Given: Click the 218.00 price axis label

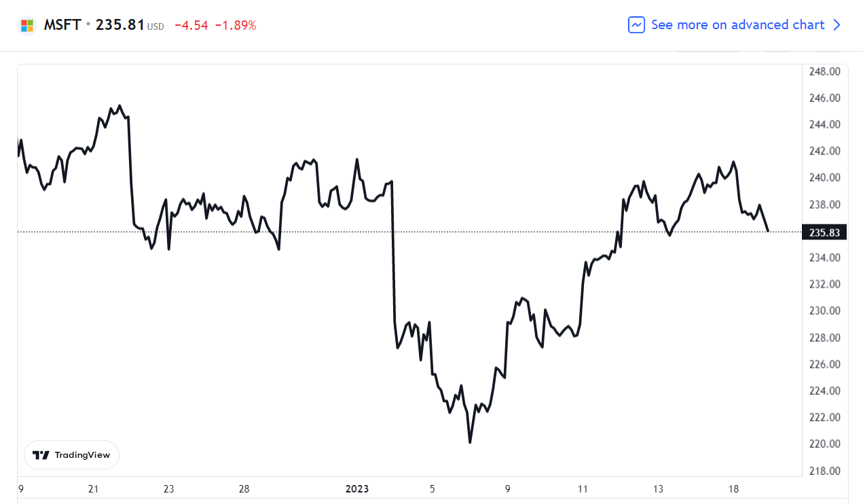Looking at the screenshot, I should (x=824, y=471).
